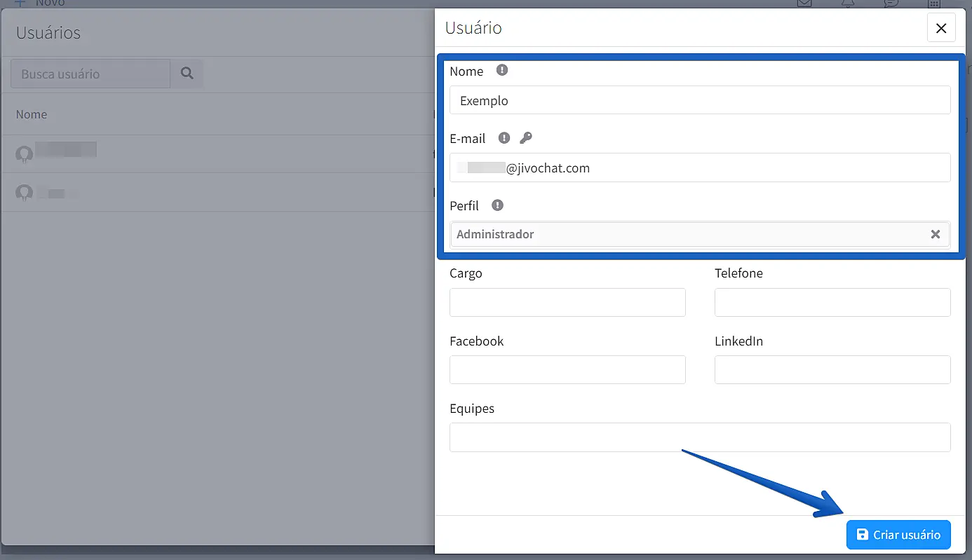Open the Equipes selection field

click(x=699, y=437)
